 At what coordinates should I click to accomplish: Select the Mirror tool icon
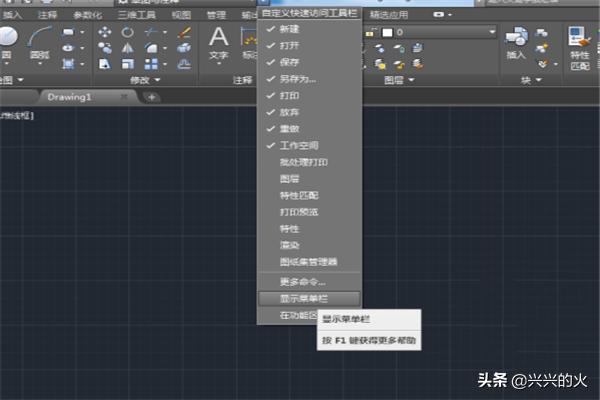128,48
